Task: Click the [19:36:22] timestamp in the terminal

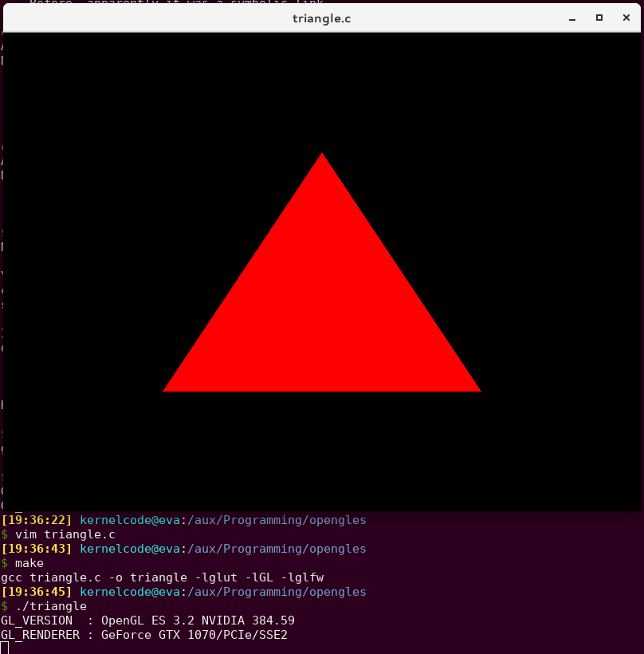Action: [37, 520]
